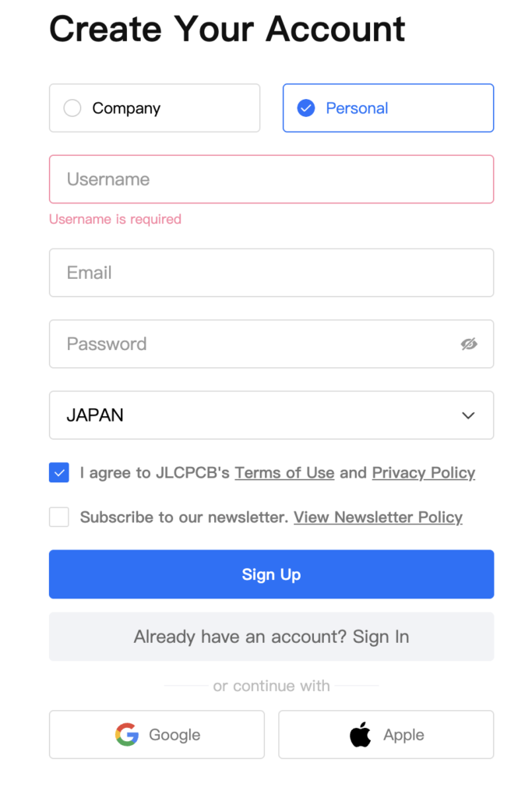Toggle password visibility eye icon
This screenshot has width=532, height=798.
[469, 344]
